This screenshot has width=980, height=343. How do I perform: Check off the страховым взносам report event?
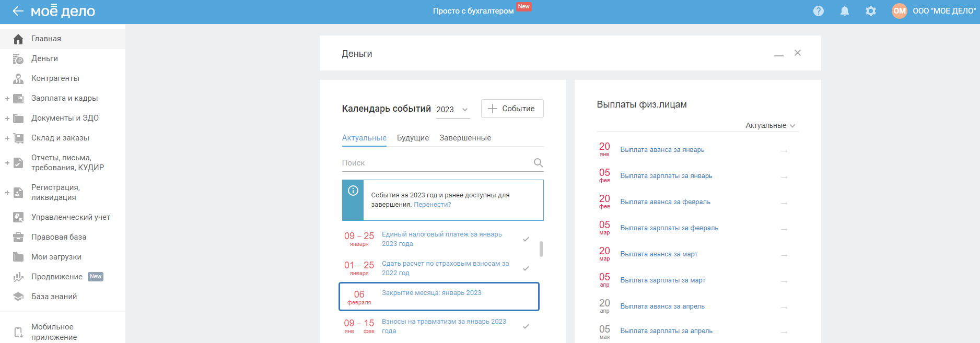coord(526,268)
